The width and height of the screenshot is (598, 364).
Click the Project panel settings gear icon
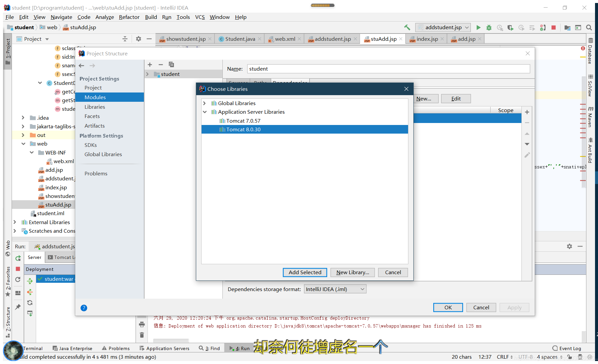point(139,39)
